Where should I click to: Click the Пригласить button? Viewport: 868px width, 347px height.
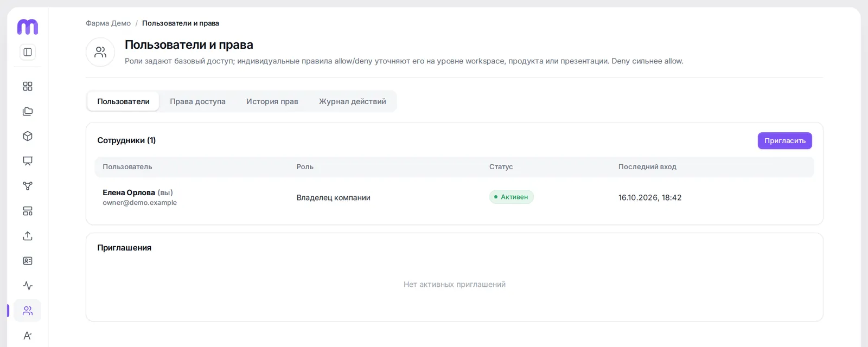pyautogui.click(x=785, y=140)
